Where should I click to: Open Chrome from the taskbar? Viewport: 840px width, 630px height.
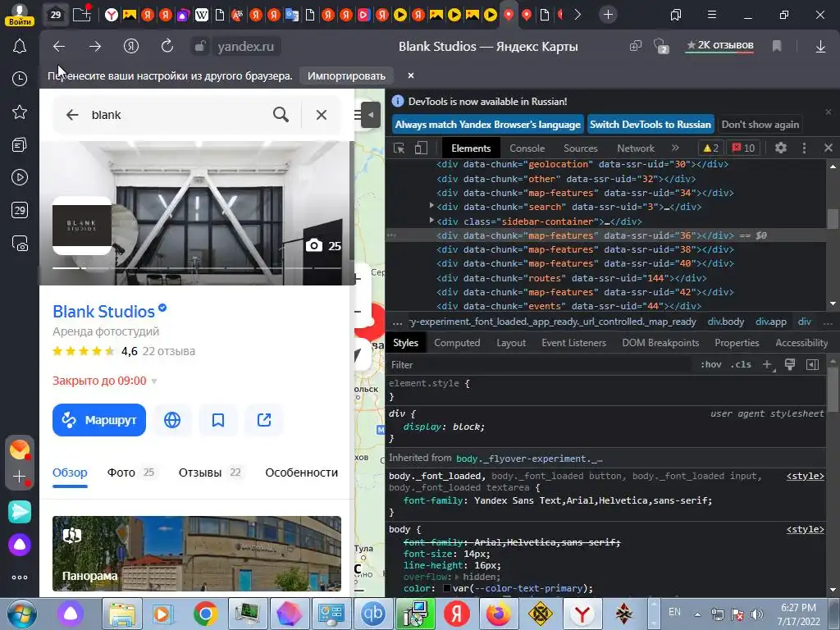tap(205, 614)
